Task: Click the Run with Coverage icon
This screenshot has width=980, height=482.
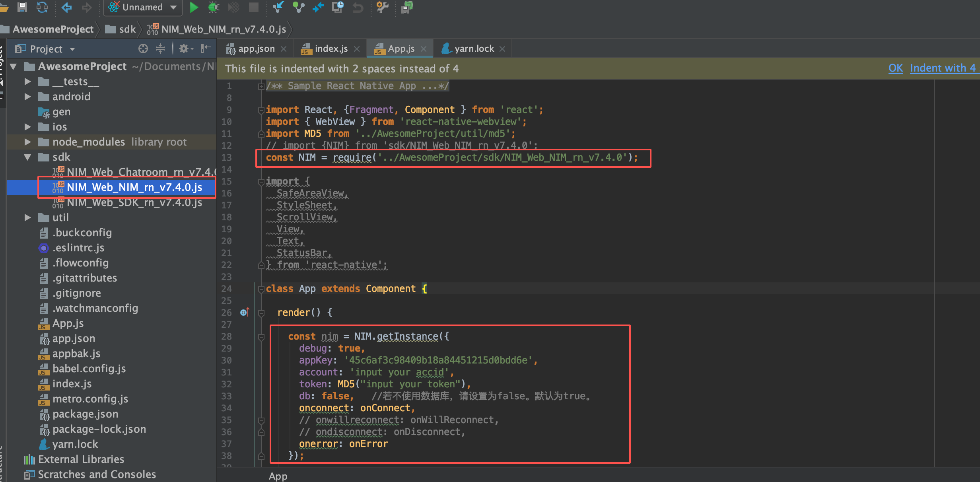Action: click(234, 7)
